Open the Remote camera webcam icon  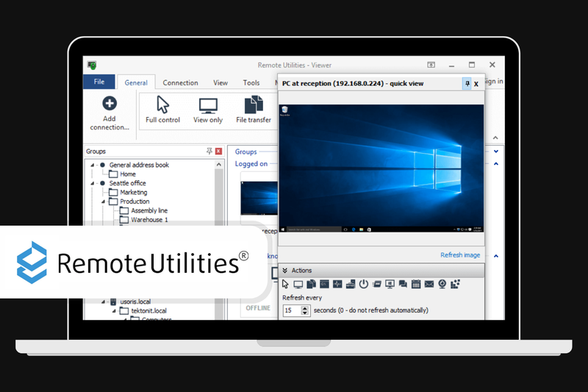[x=442, y=285]
